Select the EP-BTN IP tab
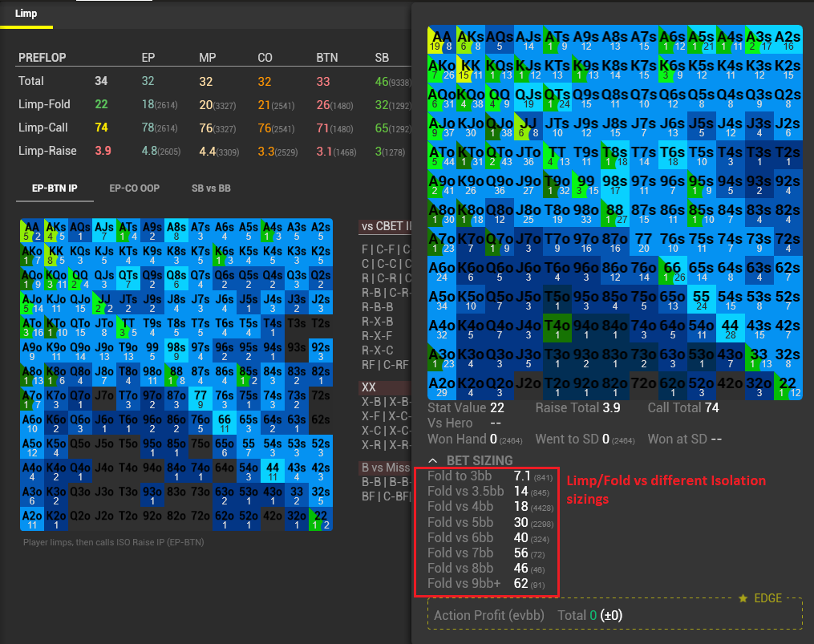This screenshot has width=814, height=644. 55,188
